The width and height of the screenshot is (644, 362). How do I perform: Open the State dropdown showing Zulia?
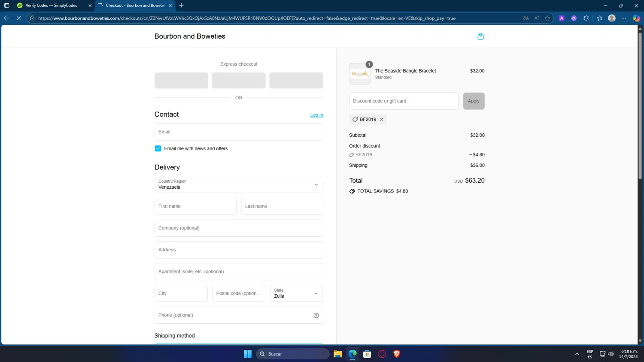(296, 293)
